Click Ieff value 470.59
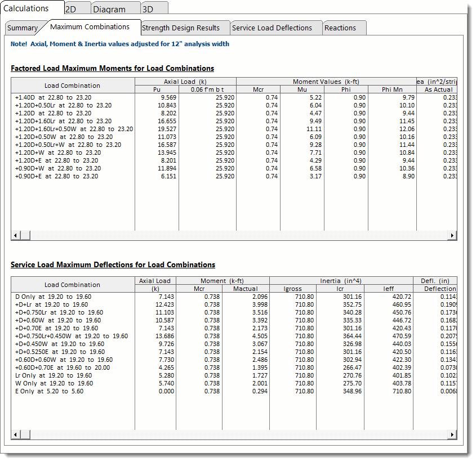The width and height of the screenshot is (476, 462). [x=402, y=336]
